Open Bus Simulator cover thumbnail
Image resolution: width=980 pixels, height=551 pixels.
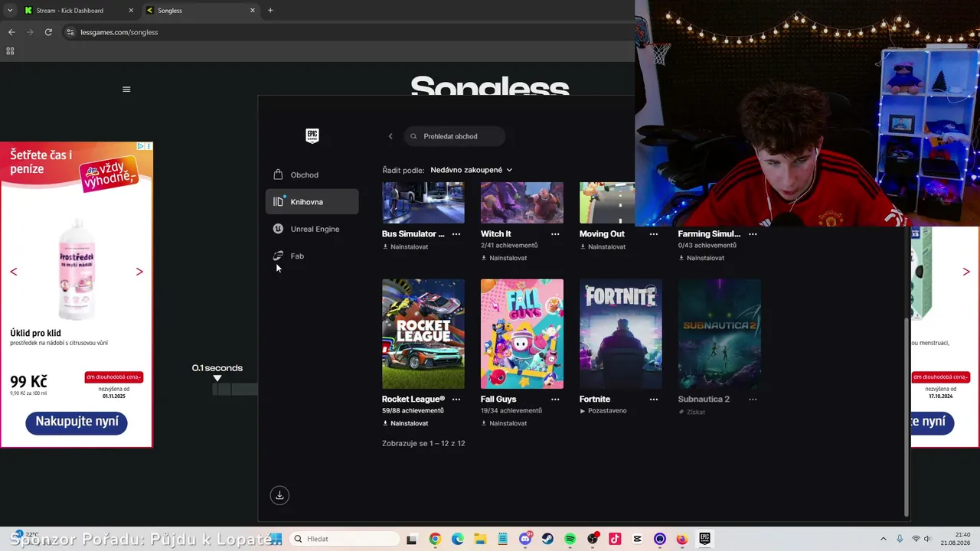point(423,203)
